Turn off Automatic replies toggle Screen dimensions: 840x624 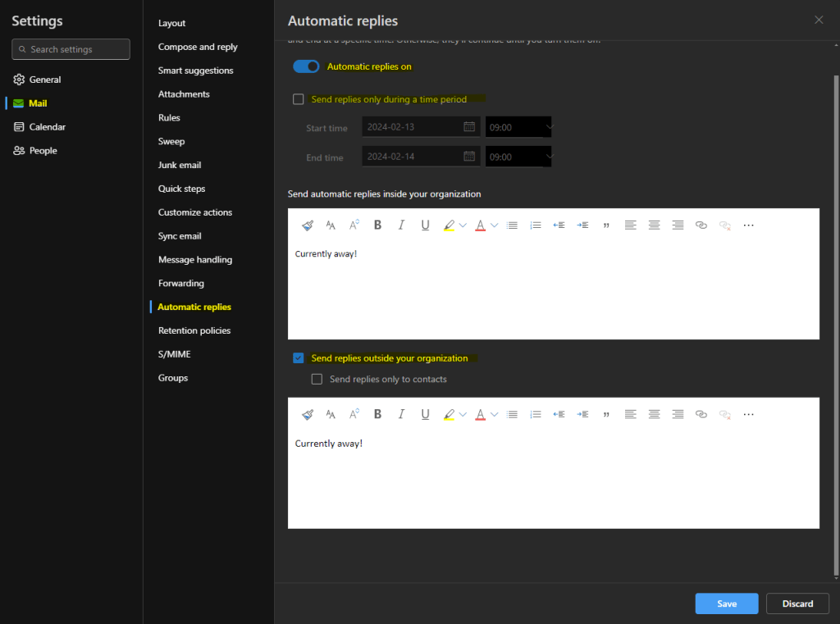tap(306, 66)
